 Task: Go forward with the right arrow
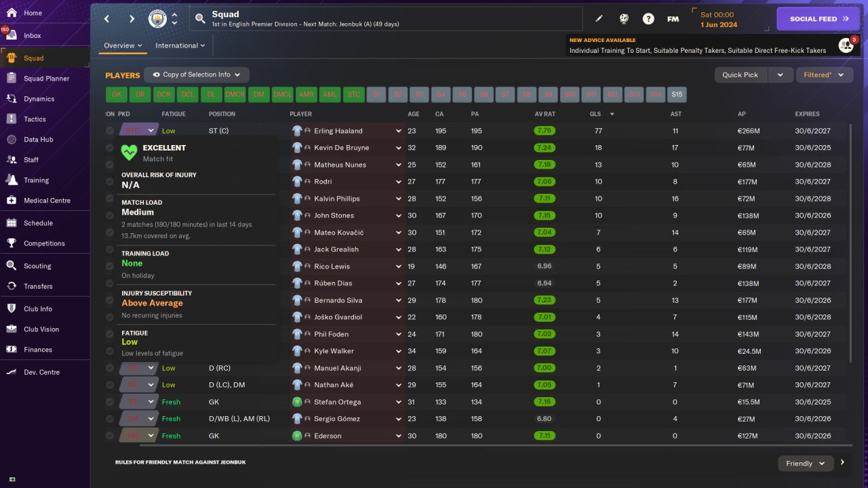click(x=132, y=19)
